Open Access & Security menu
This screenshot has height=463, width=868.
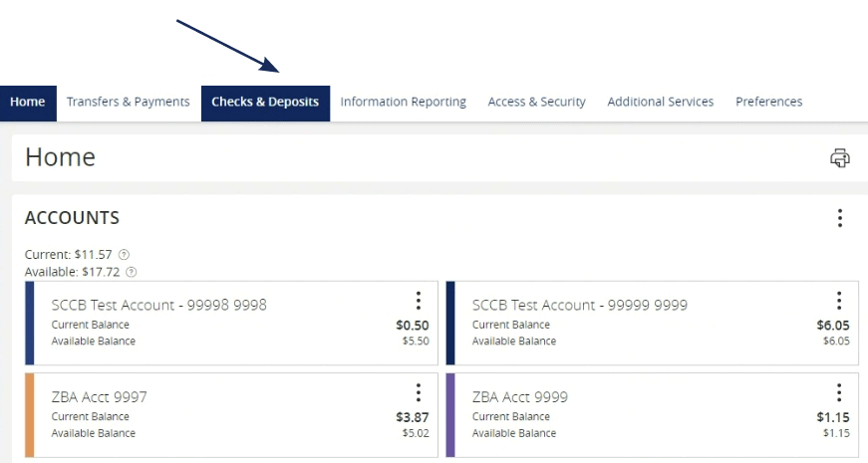pos(536,102)
